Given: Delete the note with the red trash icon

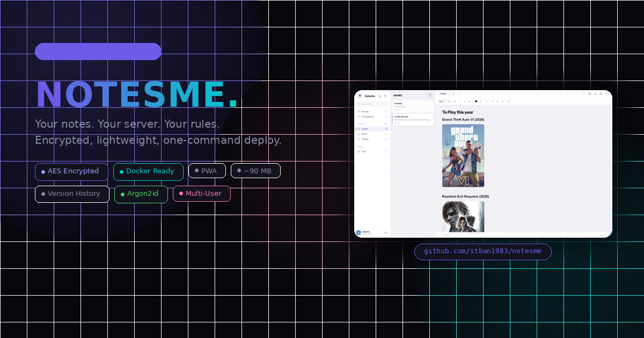Looking at the screenshot, I should pyautogui.click(x=606, y=93).
